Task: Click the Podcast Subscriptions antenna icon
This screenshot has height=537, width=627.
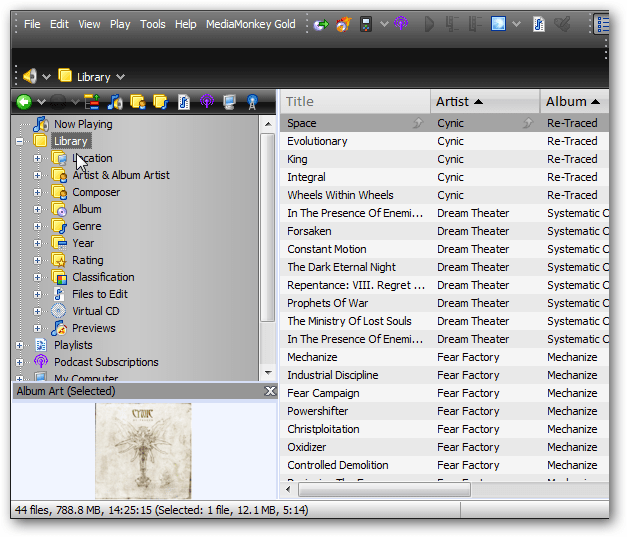Action: coord(41,362)
